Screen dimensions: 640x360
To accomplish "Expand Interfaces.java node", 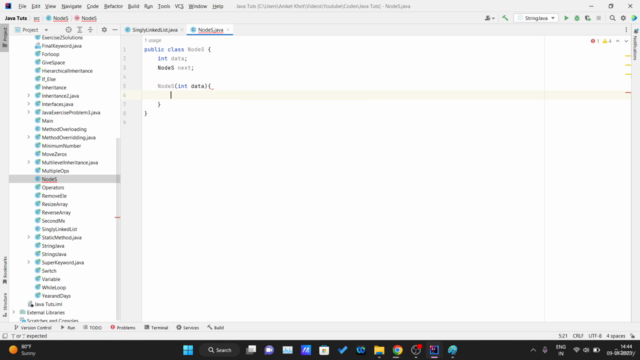I will (29, 104).
